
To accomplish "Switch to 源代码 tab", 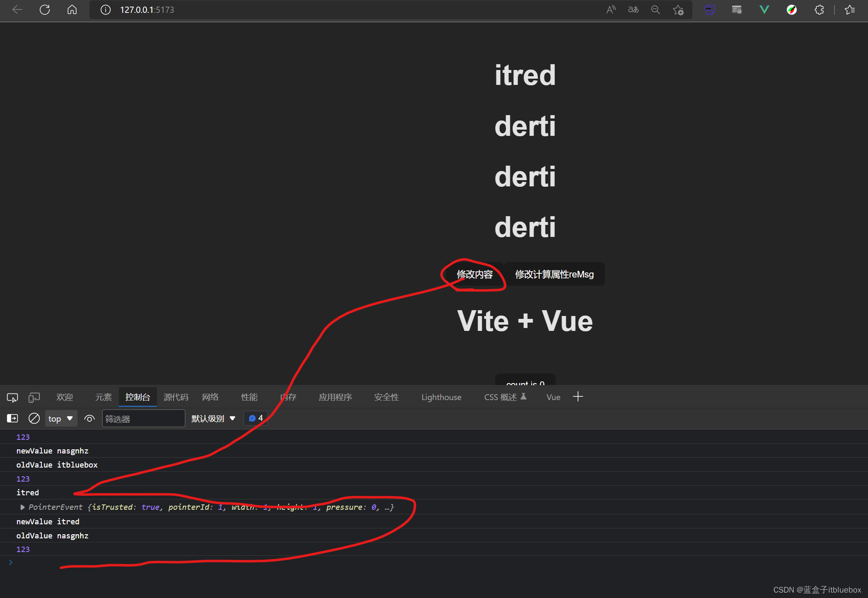I will [176, 397].
